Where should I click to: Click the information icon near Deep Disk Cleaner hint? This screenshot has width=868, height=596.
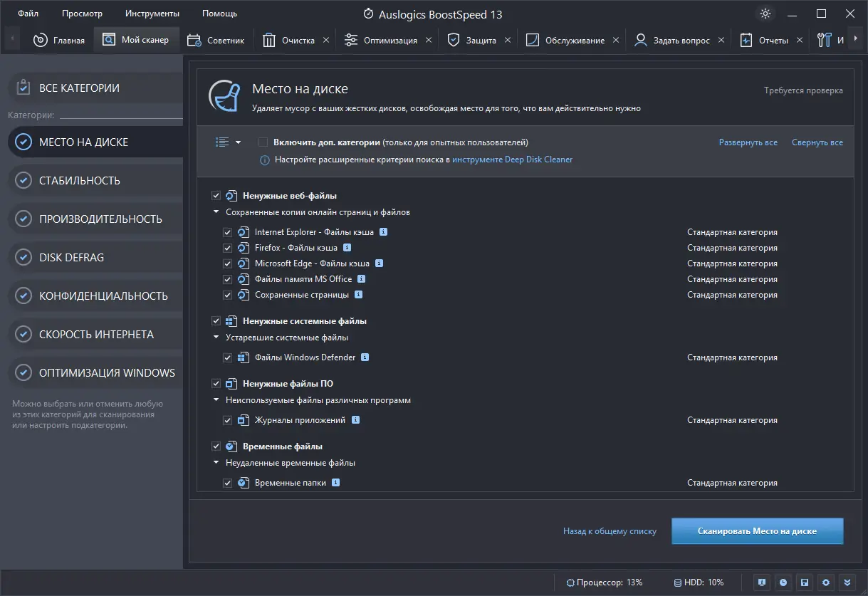[x=266, y=160]
